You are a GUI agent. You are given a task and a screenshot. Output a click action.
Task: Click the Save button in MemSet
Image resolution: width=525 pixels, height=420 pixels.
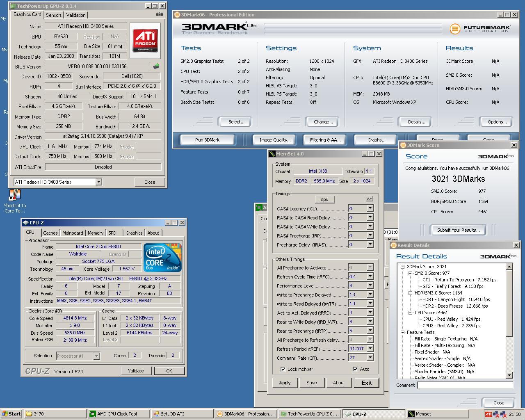[311, 383]
